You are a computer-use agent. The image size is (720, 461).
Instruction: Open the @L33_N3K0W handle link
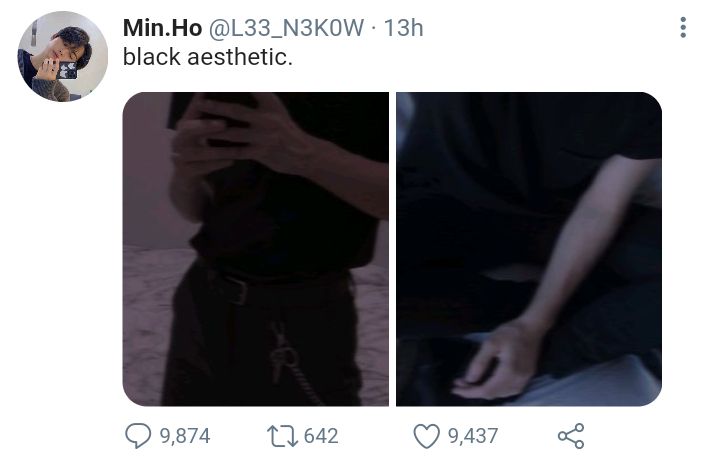pos(287,28)
